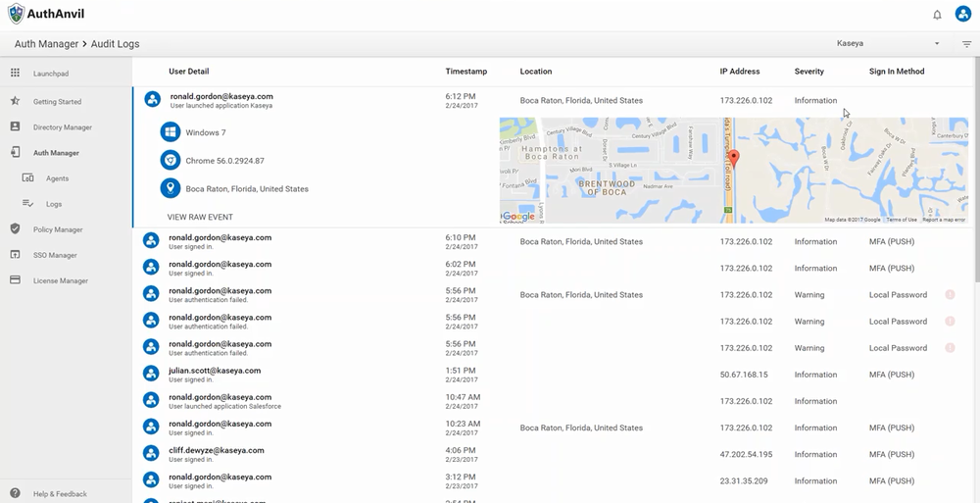
Task: Click the Auth Manager label in the sidebar
Action: (56, 153)
